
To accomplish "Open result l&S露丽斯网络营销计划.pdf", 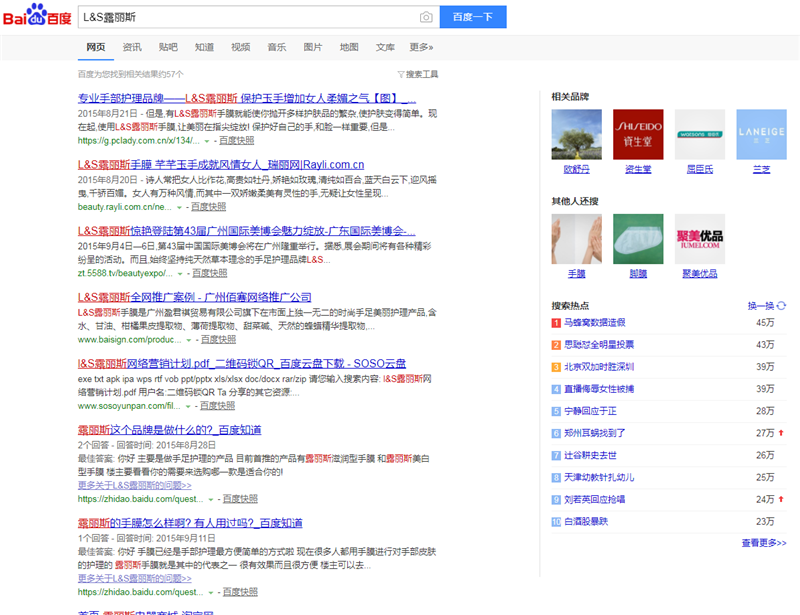I will [x=242, y=364].
